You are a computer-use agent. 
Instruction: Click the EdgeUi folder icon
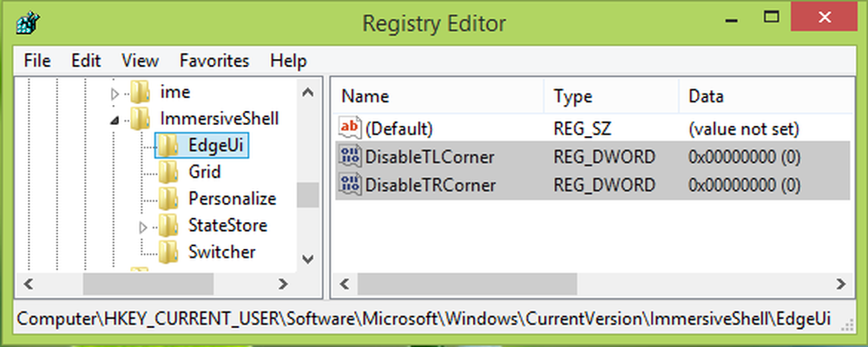[168, 146]
